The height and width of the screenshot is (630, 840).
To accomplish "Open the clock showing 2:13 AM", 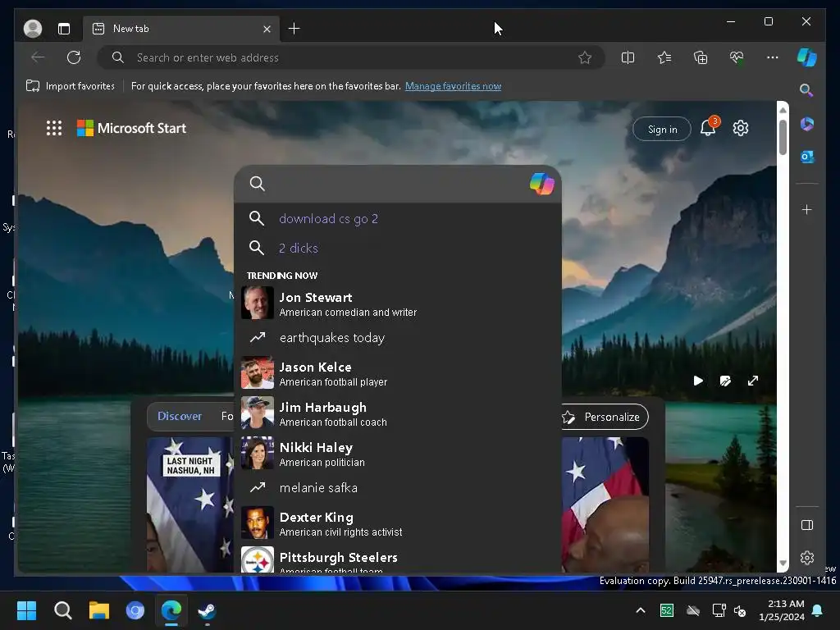I will 781,610.
